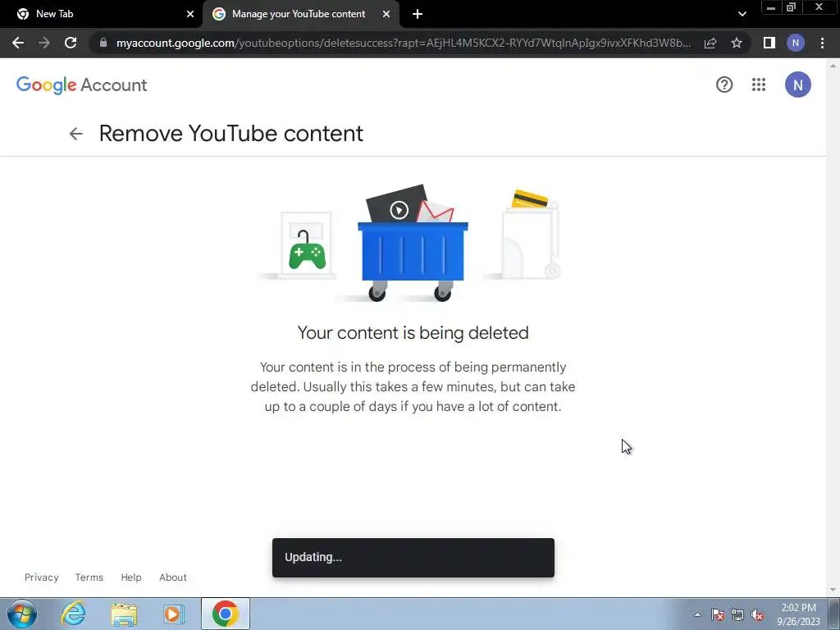Image resolution: width=840 pixels, height=630 pixels.
Task: Open the Terms link
Action: click(x=89, y=577)
